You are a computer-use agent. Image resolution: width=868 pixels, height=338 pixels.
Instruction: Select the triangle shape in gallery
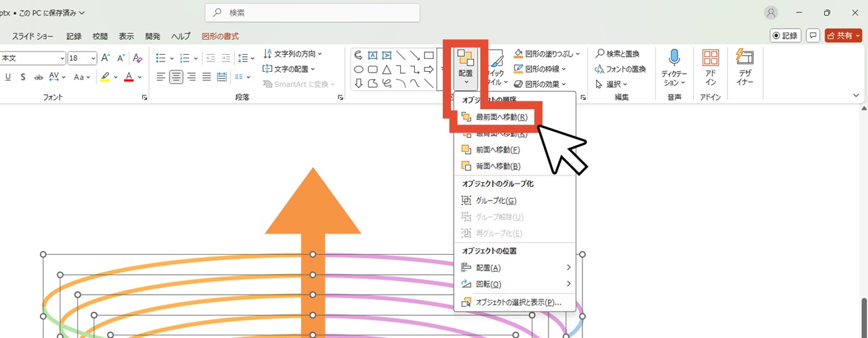pyautogui.click(x=387, y=70)
